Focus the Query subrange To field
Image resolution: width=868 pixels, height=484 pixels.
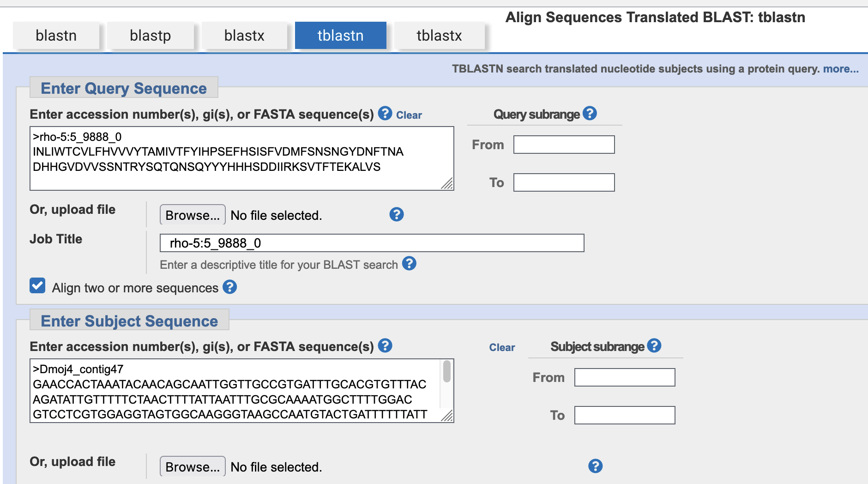click(564, 182)
